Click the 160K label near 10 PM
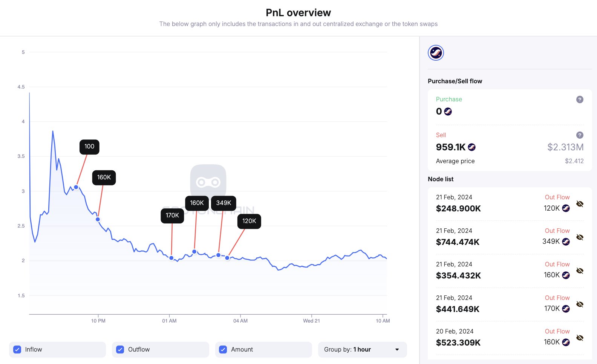Screen dimensions: 597x364 pyautogui.click(x=104, y=177)
